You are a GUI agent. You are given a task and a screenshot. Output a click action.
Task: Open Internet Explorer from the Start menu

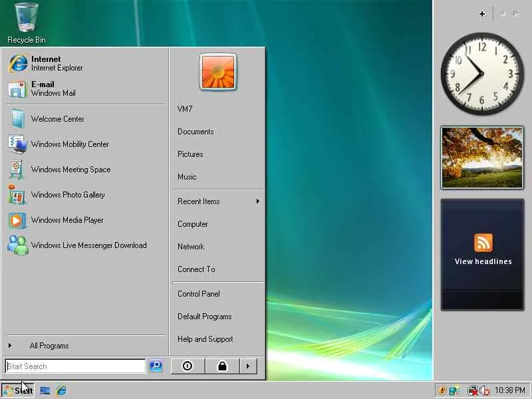pos(86,63)
